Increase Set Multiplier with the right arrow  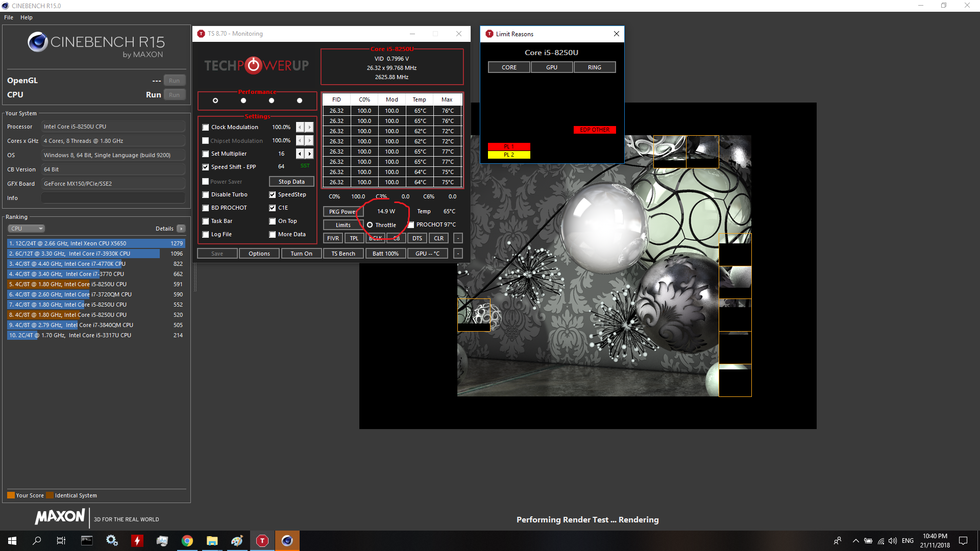(309, 154)
